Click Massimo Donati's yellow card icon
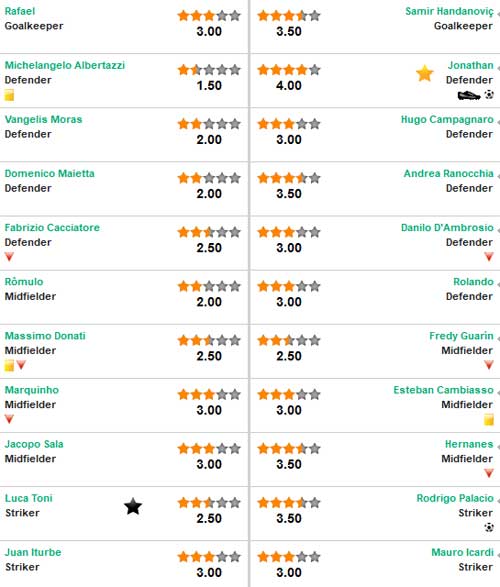Image resolution: width=500 pixels, height=587 pixels. click(9, 365)
